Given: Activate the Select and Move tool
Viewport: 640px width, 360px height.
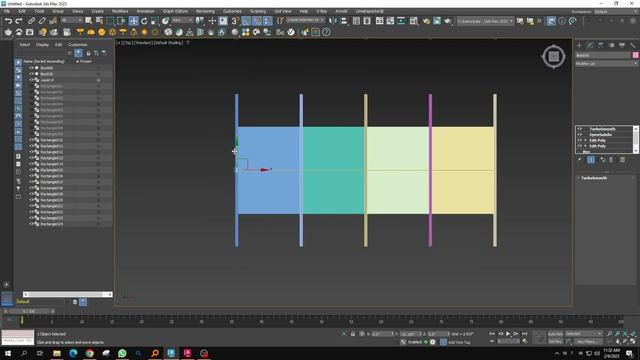Looking at the screenshot, I should [x=133, y=21].
